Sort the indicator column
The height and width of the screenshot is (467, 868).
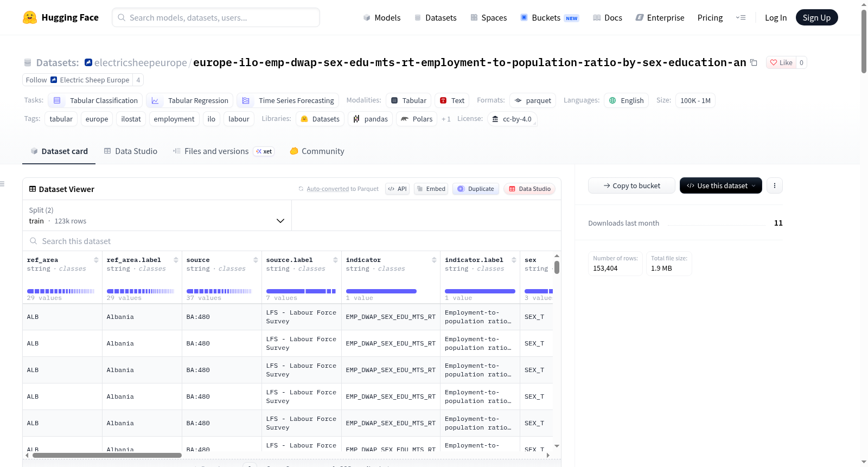coord(434,260)
